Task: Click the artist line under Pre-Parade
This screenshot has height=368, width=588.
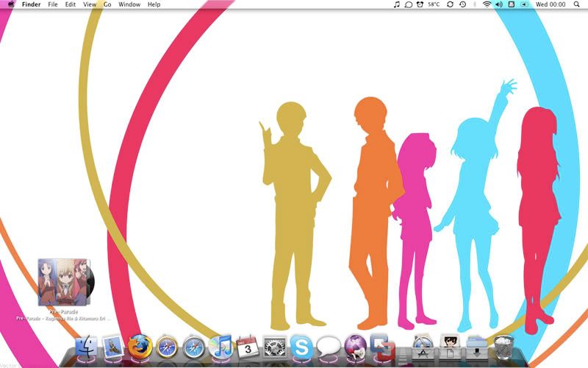Action: (x=63, y=319)
